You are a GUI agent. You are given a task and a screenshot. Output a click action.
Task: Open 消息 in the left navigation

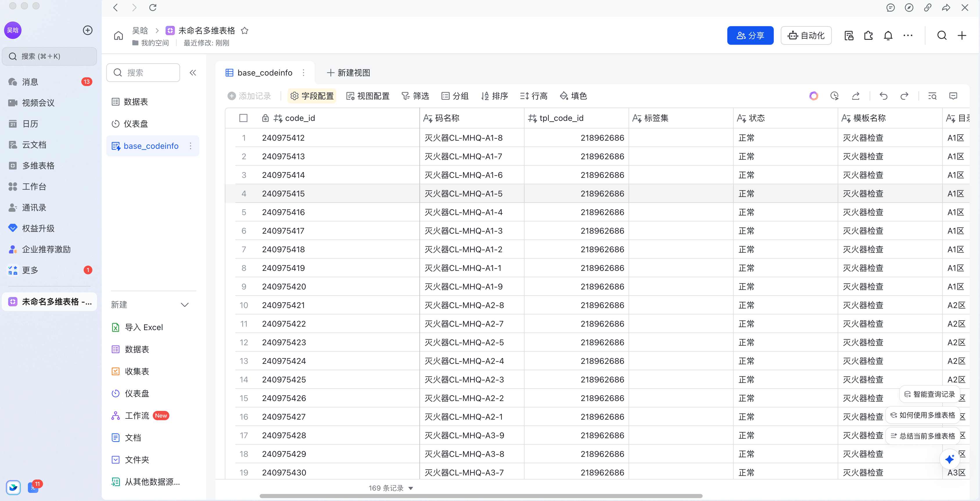(x=49, y=82)
